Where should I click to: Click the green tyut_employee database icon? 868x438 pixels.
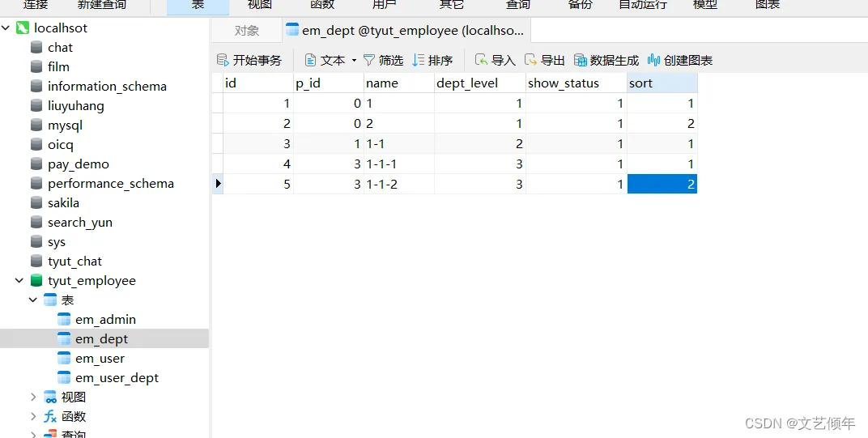coord(36,281)
